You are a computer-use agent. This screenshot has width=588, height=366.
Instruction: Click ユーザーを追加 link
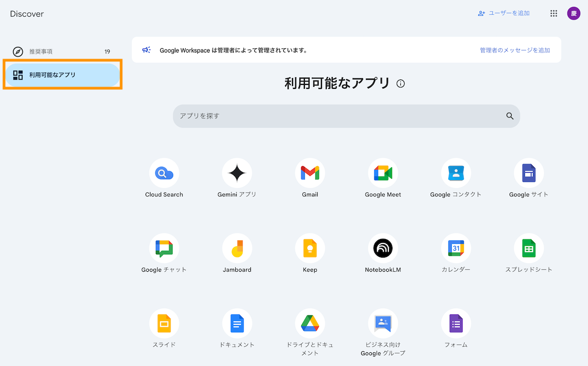tap(504, 13)
